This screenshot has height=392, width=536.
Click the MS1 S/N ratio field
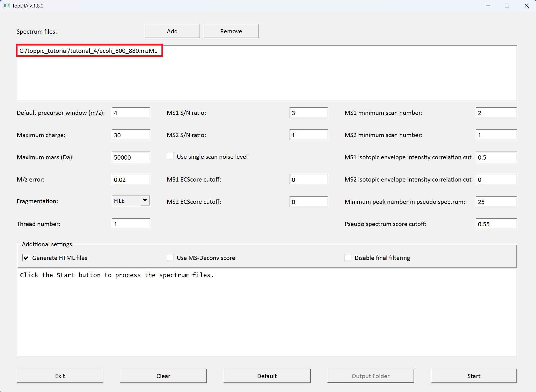pyautogui.click(x=308, y=113)
